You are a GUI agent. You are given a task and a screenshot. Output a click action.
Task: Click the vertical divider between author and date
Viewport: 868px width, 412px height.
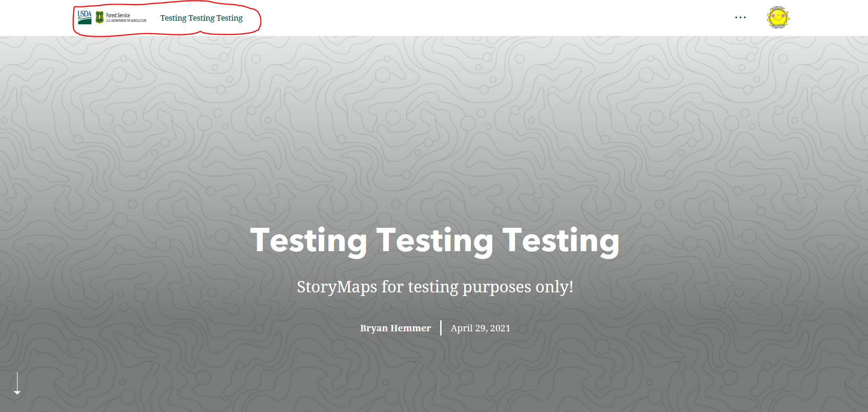point(441,328)
